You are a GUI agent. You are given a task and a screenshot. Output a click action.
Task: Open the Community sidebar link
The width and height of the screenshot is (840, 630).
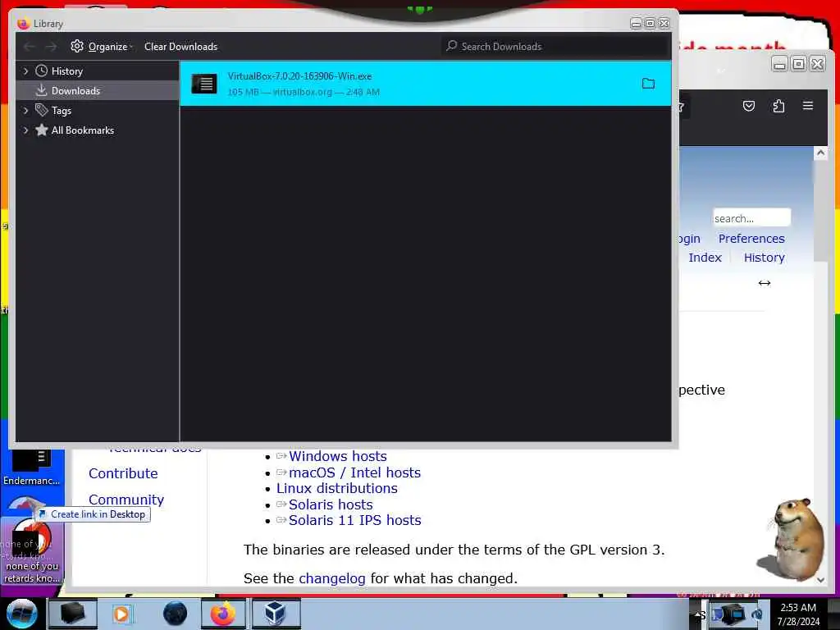click(126, 500)
